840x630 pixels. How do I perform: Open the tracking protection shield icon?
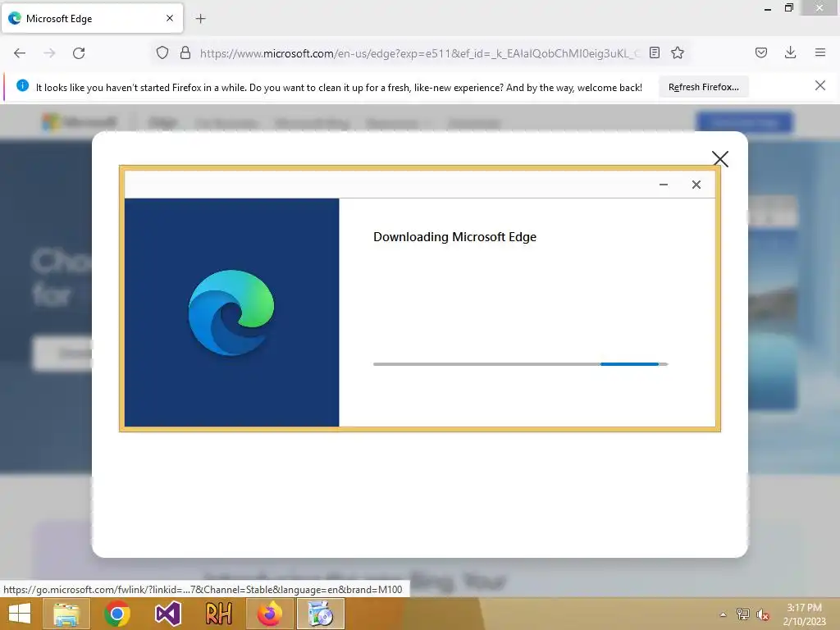162,52
